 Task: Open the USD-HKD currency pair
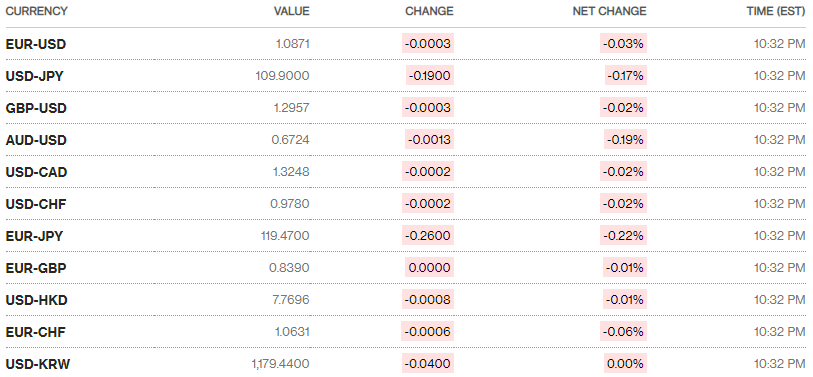[x=36, y=300]
